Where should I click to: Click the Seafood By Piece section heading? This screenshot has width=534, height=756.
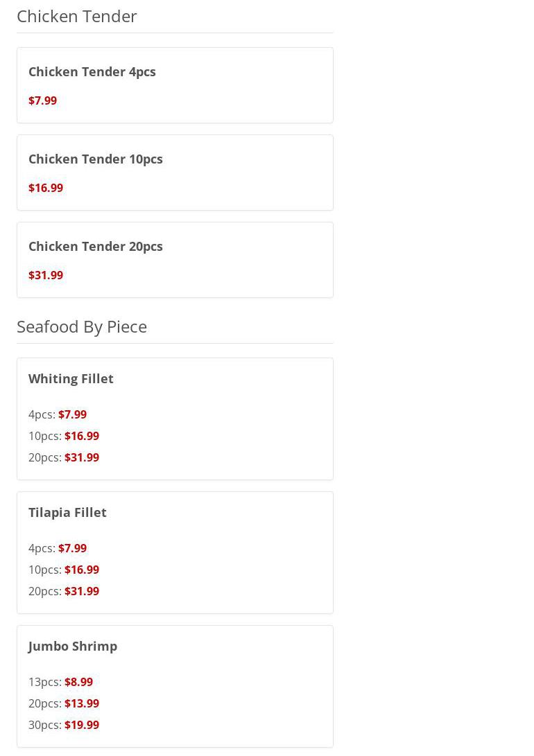(82, 326)
